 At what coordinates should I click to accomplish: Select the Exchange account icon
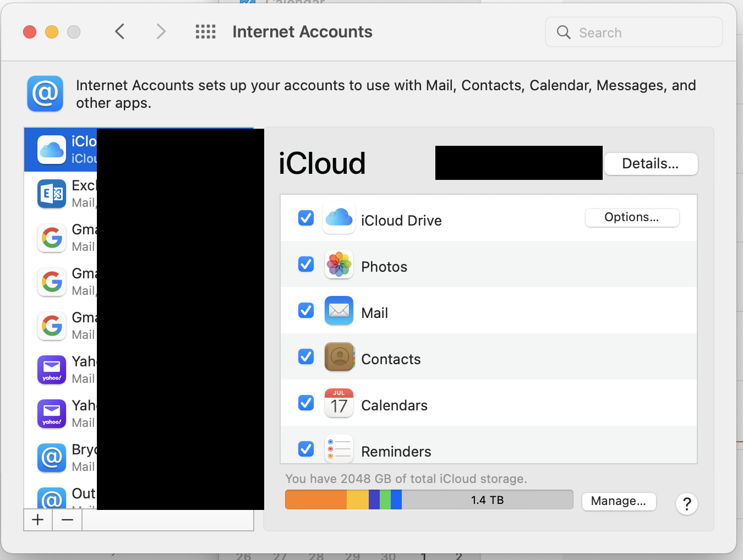pos(52,194)
